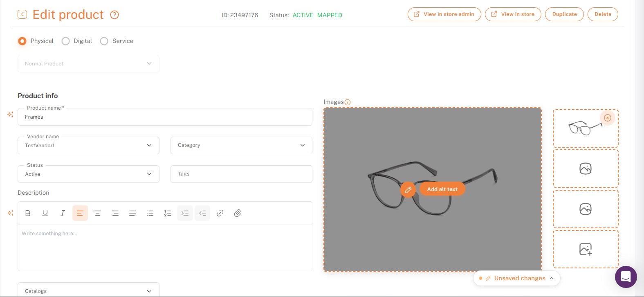This screenshot has width=644, height=297.
Task: Add a new image via plus slot
Action: [586, 250]
